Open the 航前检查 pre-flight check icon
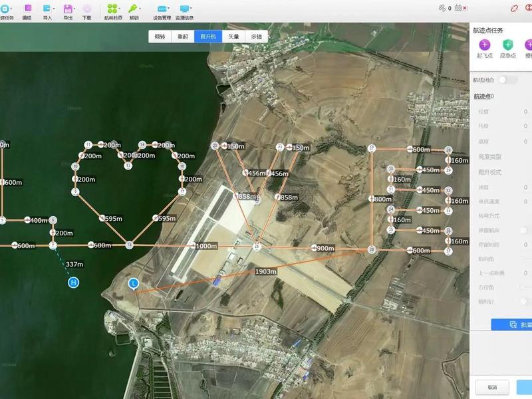 [112, 8]
